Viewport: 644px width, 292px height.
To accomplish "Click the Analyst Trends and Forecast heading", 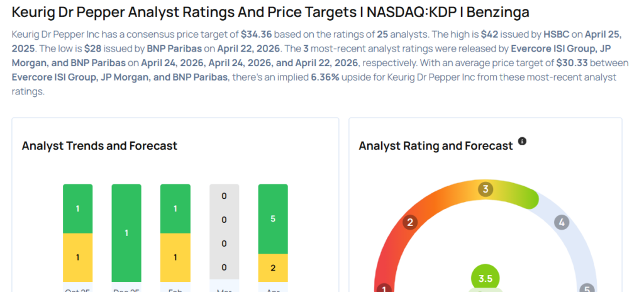I will (x=99, y=146).
